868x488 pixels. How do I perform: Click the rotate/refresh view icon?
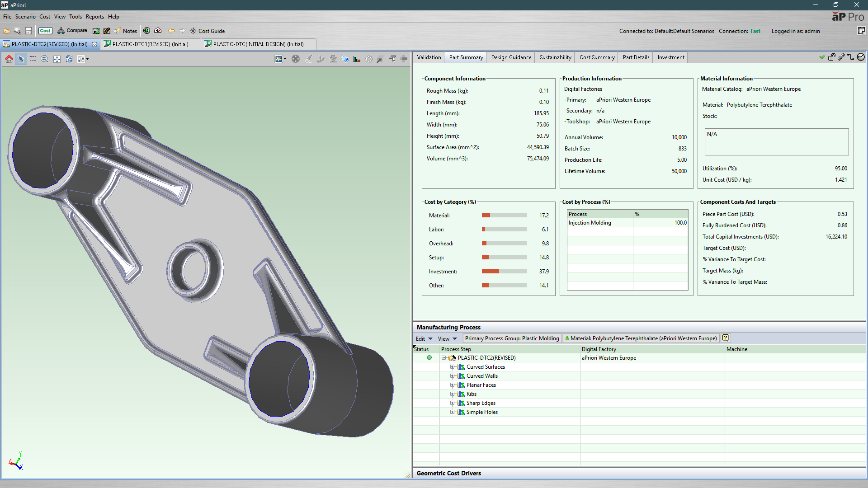pos(69,59)
